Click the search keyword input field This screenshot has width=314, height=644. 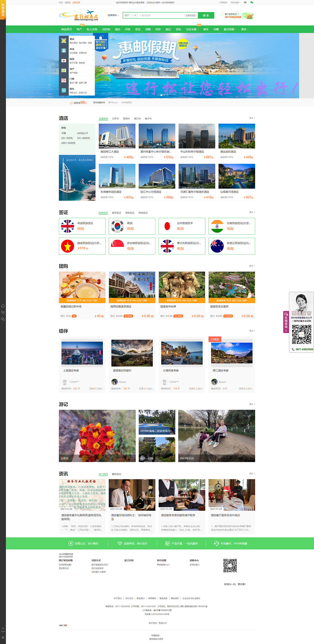pos(161,15)
